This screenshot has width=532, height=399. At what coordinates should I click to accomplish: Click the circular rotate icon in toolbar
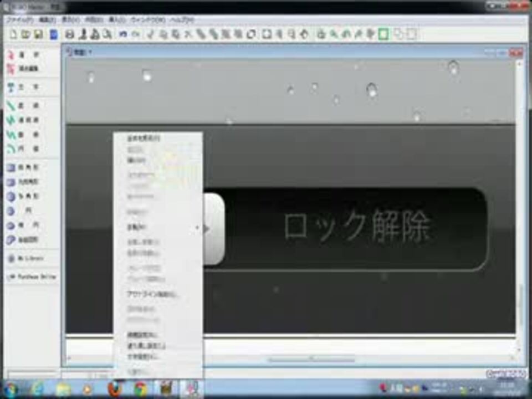click(x=251, y=34)
